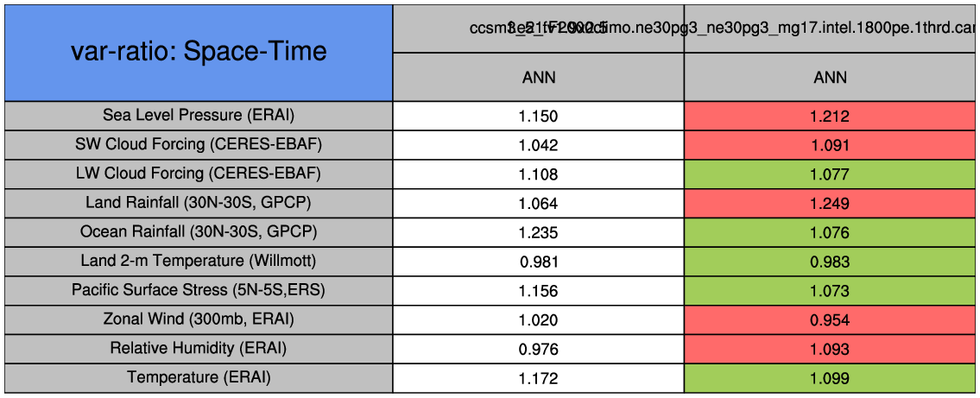
Task: Select the Temperature (ERAI) row label
Action: point(199,378)
